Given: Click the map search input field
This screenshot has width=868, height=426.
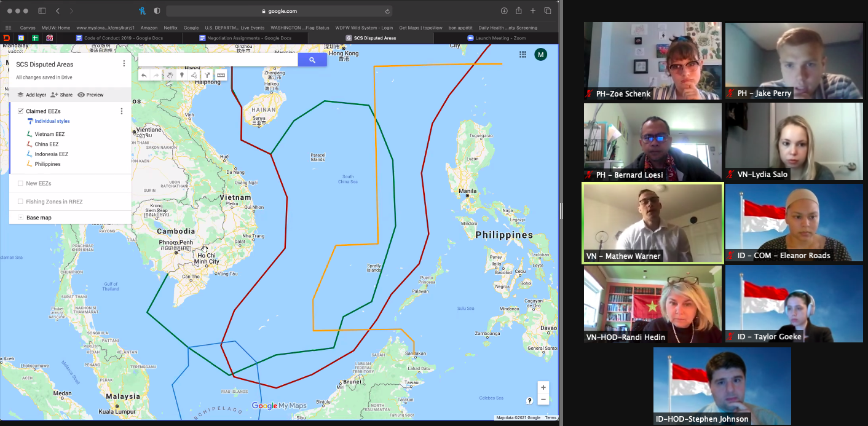Looking at the screenshot, I should point(218,60).
